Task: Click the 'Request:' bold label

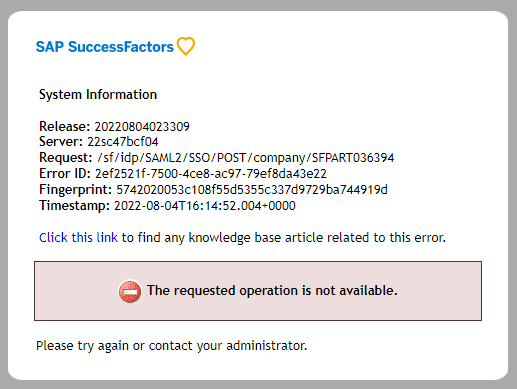Action: point(66,158)
